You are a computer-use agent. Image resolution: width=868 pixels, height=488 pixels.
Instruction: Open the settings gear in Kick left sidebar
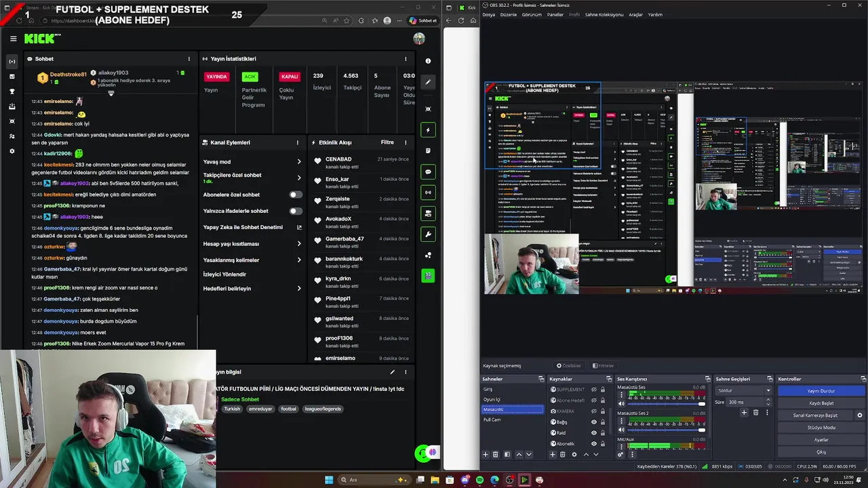point(12,151)
